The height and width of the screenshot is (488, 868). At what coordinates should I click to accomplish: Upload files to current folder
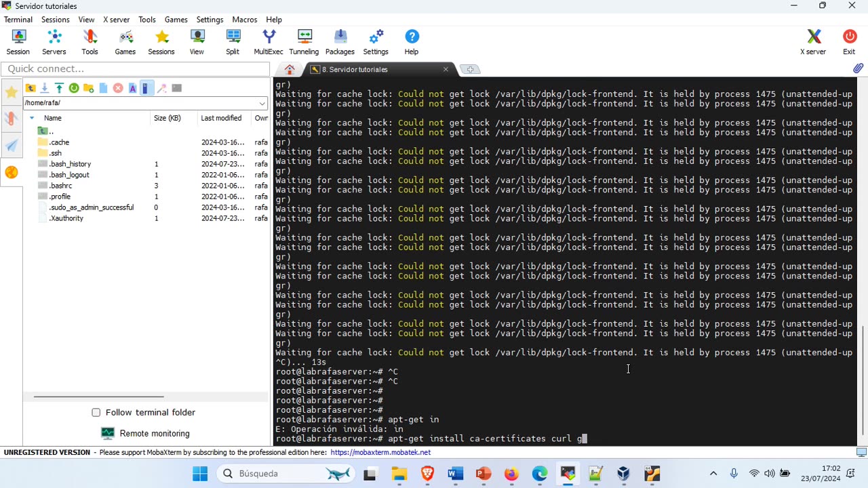click(x=59, y=88)
